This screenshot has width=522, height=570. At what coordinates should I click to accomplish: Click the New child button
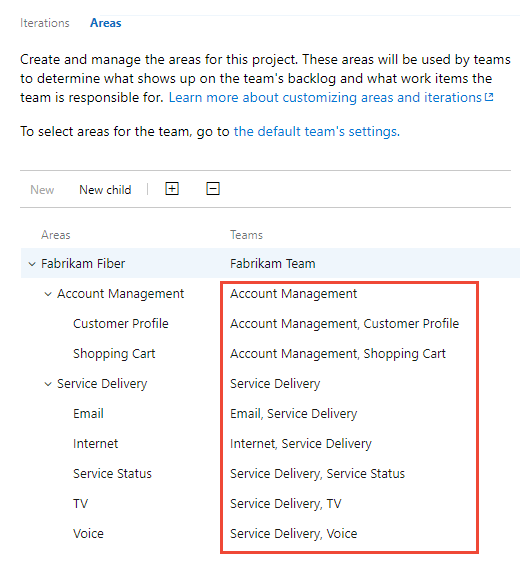(105, 190)
